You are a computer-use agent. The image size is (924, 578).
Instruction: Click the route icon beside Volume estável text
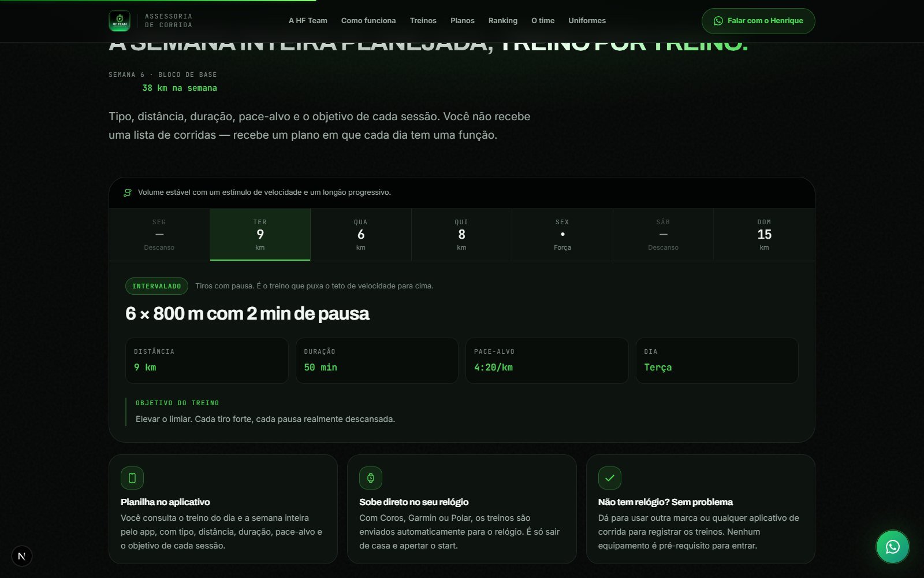click(x=128, y=192)
